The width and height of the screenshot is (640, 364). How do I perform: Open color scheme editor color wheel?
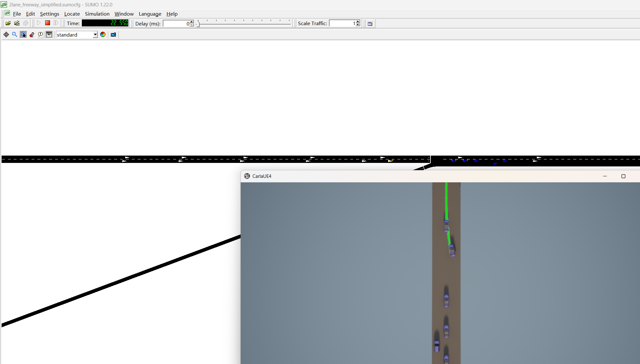click(103, 35)
